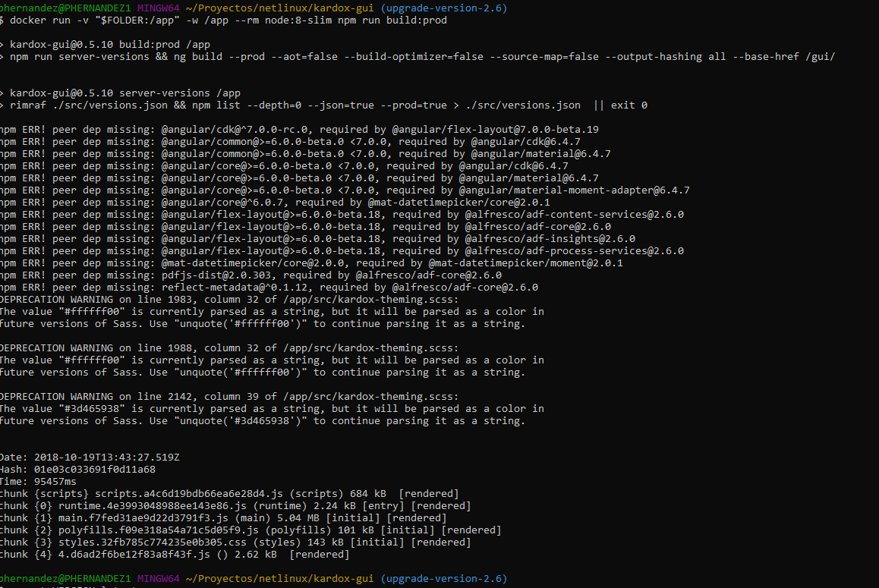Select the '--base-href /gui/' option text

[x=783, y=57]
